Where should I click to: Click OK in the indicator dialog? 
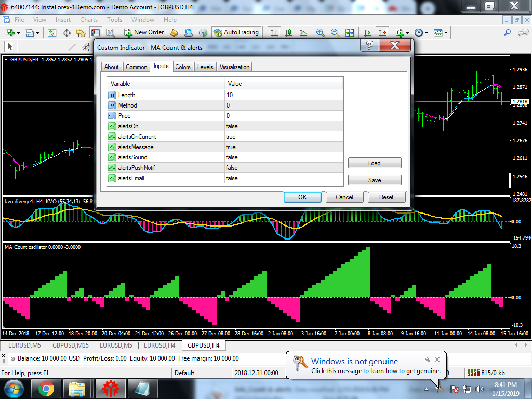(x=302, y=197)
